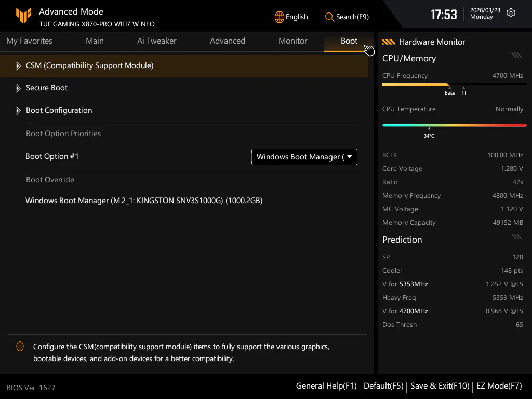The height and width of the screenshot is (399, 532).
Task: Click the magnifier search icon
Action: click(x=329, y=17)
